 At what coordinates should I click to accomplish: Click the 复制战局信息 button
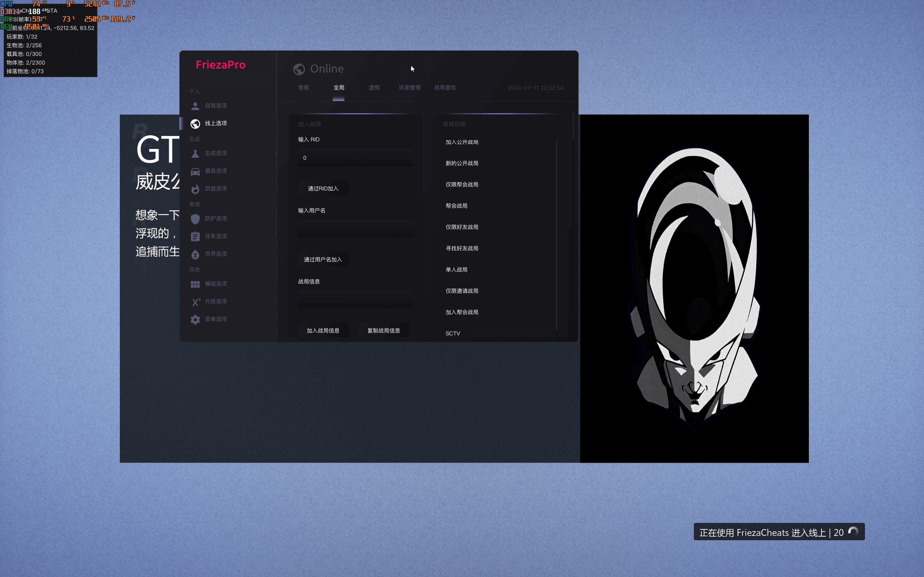(383, 330)
